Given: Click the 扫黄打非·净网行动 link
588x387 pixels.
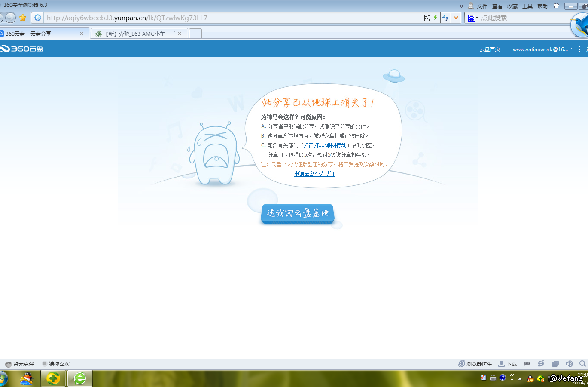Looking at the screenshot, I should point(325,145).
